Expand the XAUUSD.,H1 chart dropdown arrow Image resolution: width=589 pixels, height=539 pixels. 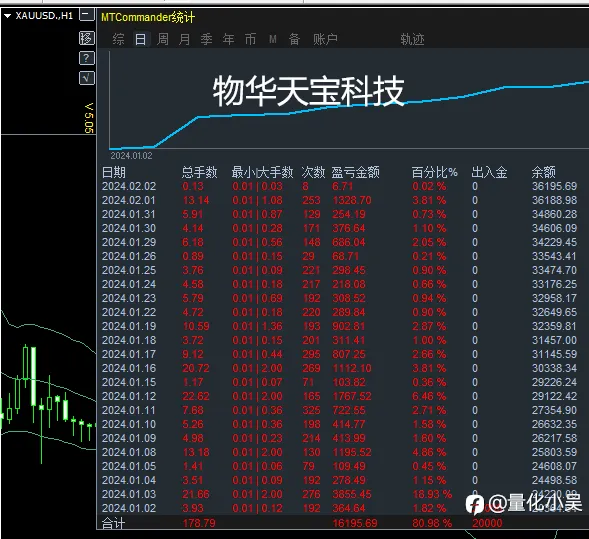(7, 16)
